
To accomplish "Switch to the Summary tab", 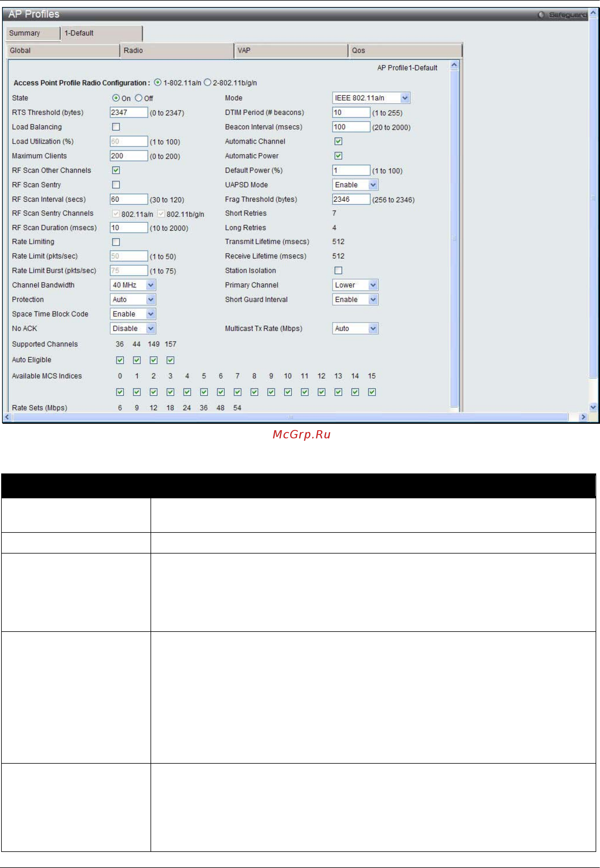I will pos(33,33).
